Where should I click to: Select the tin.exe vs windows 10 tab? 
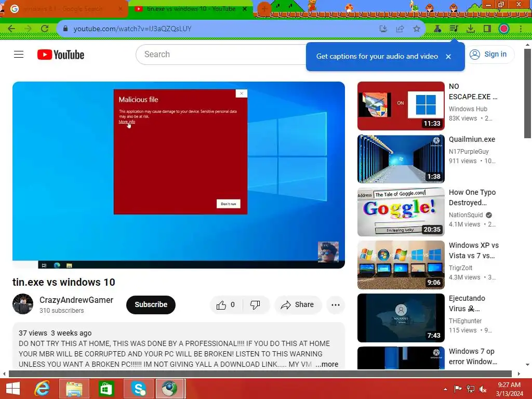191,9
